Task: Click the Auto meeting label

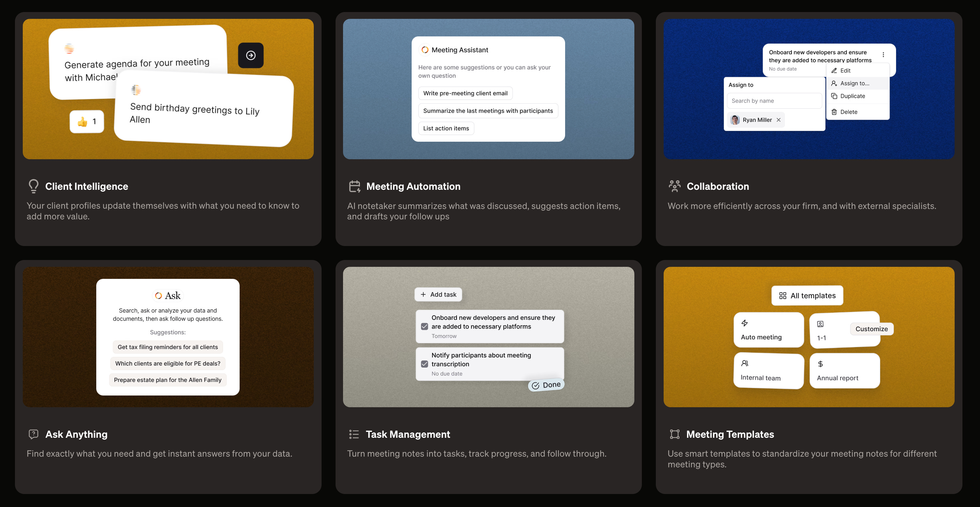Action: point(761,337)
